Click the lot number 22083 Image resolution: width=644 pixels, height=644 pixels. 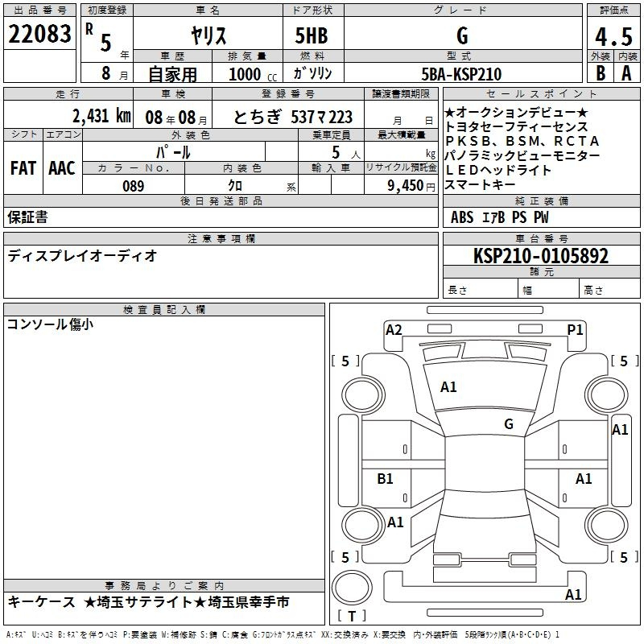tap(39, 34)
